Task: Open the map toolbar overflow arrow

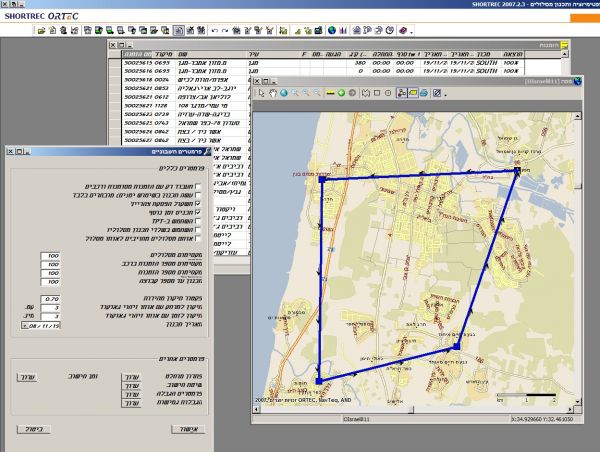Action: coord(445,95)
